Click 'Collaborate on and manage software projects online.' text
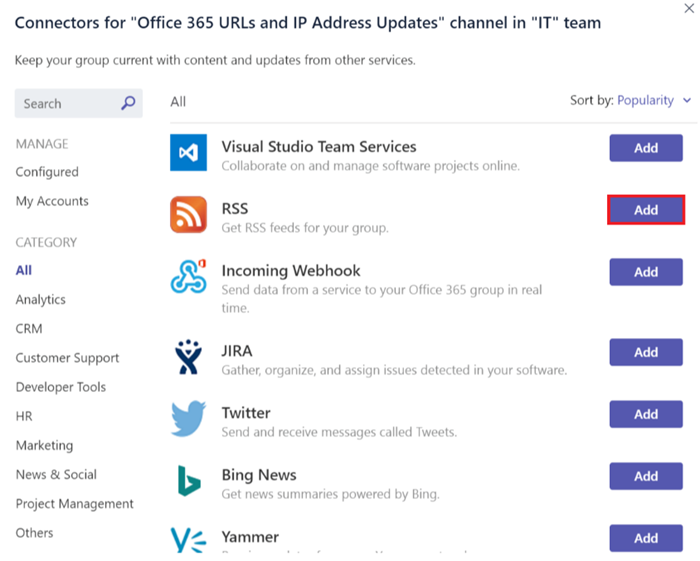This screenshot has height=561, width=700. (x=371, y=166)
